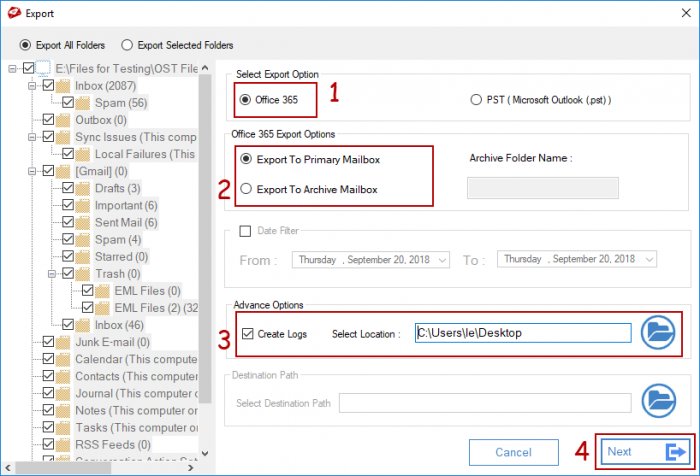Open the From date dropdown

pyautogui.click(x=442, y=260)
